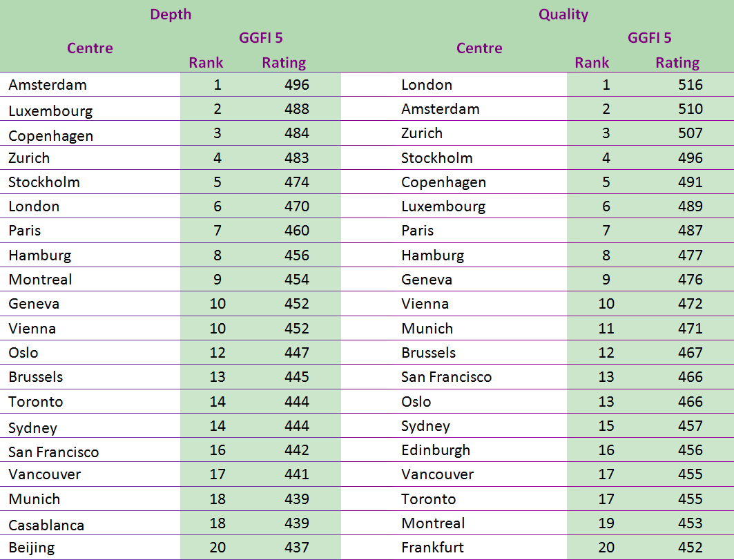Click the Quality table heading
The height and width of the screenshot is (560, 734).
point(563,15)
